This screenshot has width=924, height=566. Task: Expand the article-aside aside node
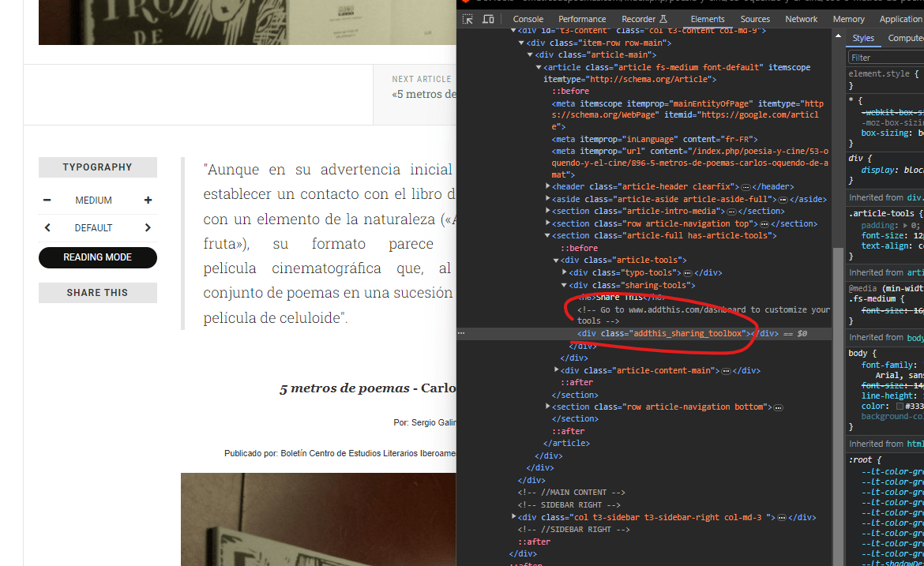pyautogui.click(x=547, y=199)
